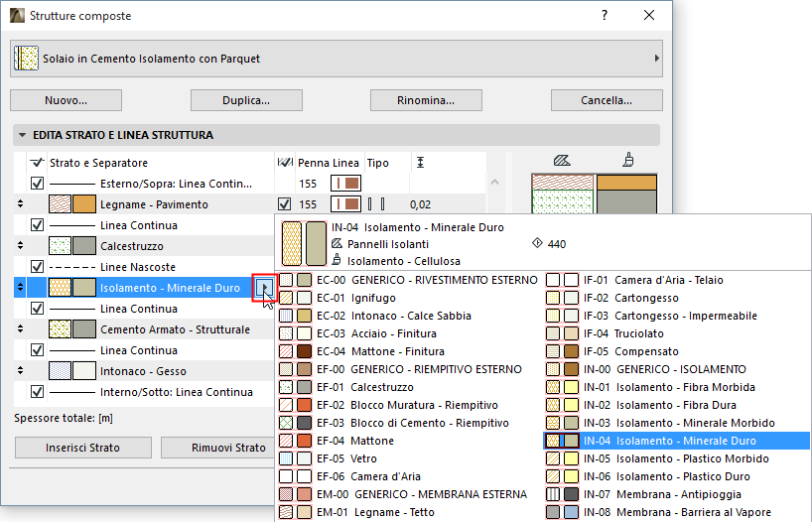
Task: Click the Rinomina... button
Action: (426, 100)
